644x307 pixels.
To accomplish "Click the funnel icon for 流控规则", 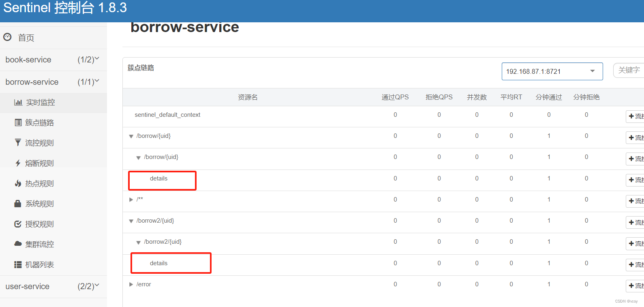I will click(x=18, y=143).
